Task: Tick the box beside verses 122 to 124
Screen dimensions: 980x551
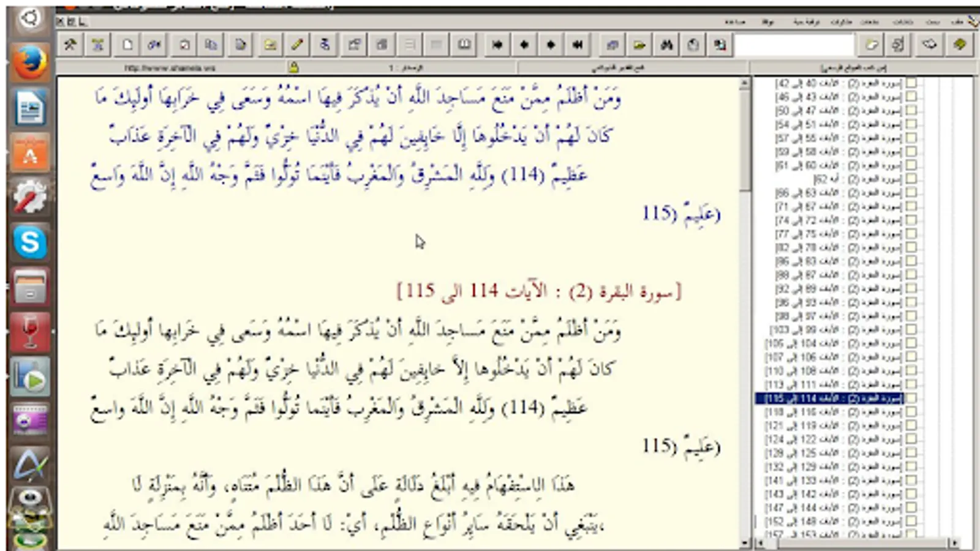Action: coord(911,439)
